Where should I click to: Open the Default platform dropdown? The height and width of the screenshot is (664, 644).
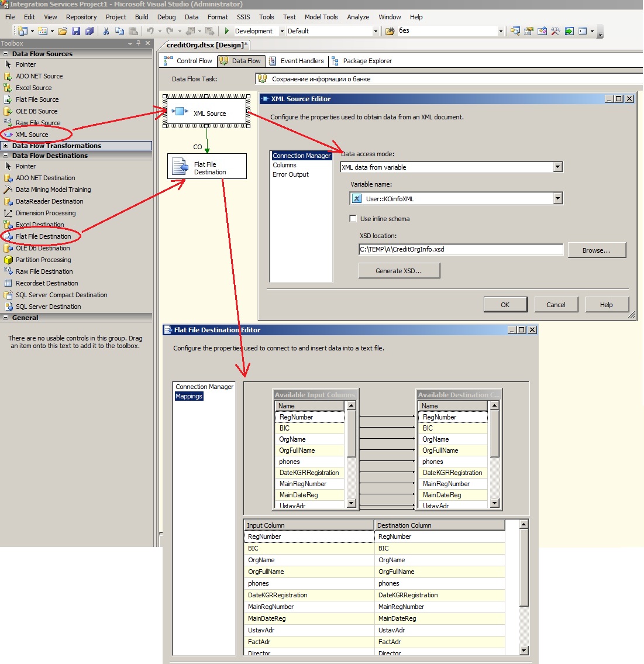click(x=375, y=31)
